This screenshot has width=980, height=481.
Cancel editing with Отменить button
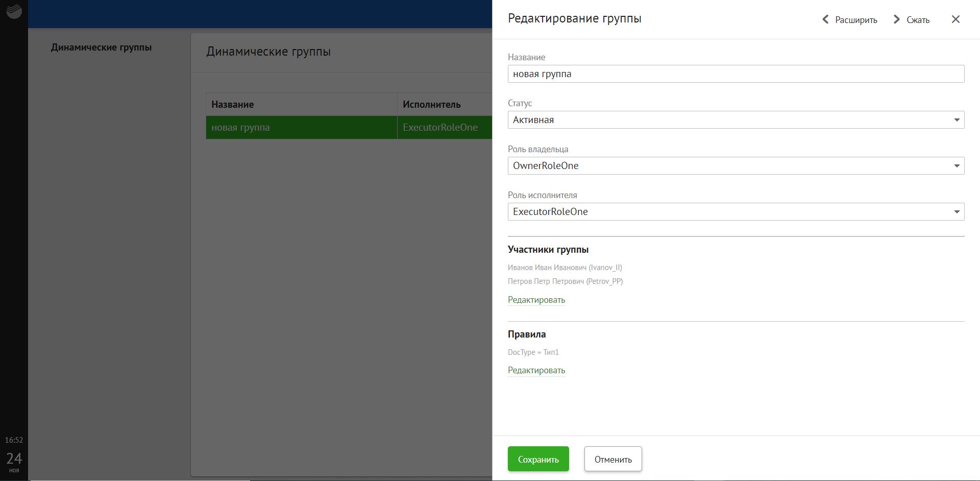[x=612, y=459]
